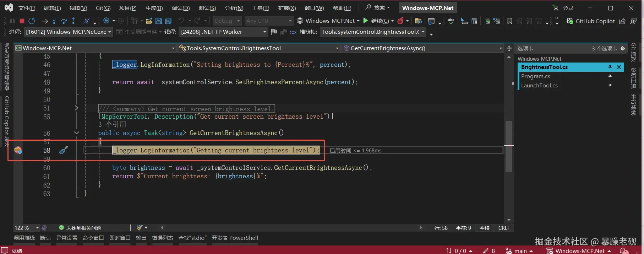Click the Hot Reload flame icon
This screenshot has width=644, height=254.
(x=400, y=21)
